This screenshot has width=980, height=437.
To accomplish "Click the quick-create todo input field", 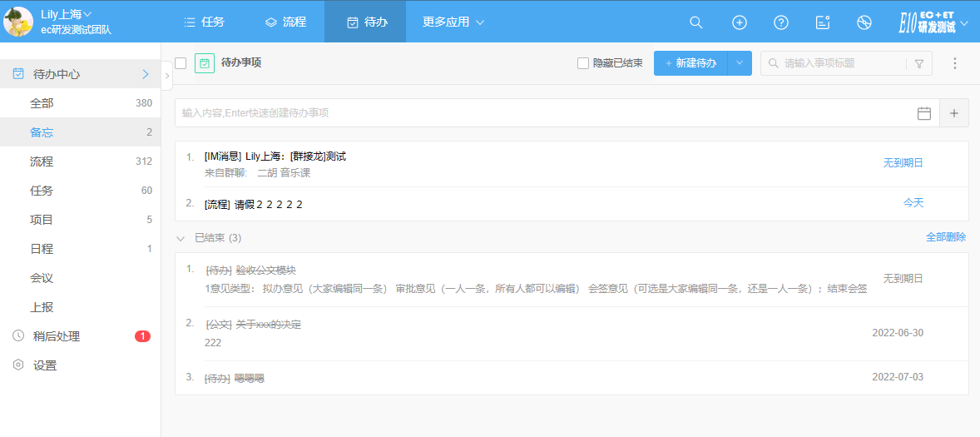I will coord(541,113).
